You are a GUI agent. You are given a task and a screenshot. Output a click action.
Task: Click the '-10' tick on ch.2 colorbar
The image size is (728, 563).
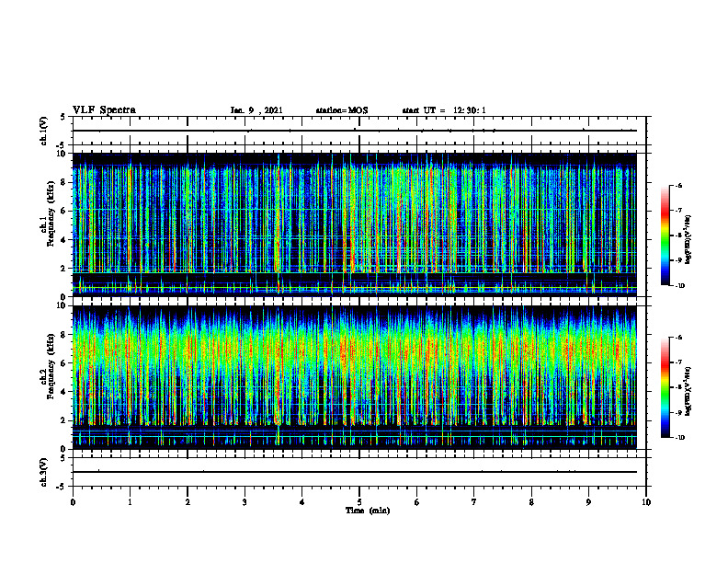680,438
